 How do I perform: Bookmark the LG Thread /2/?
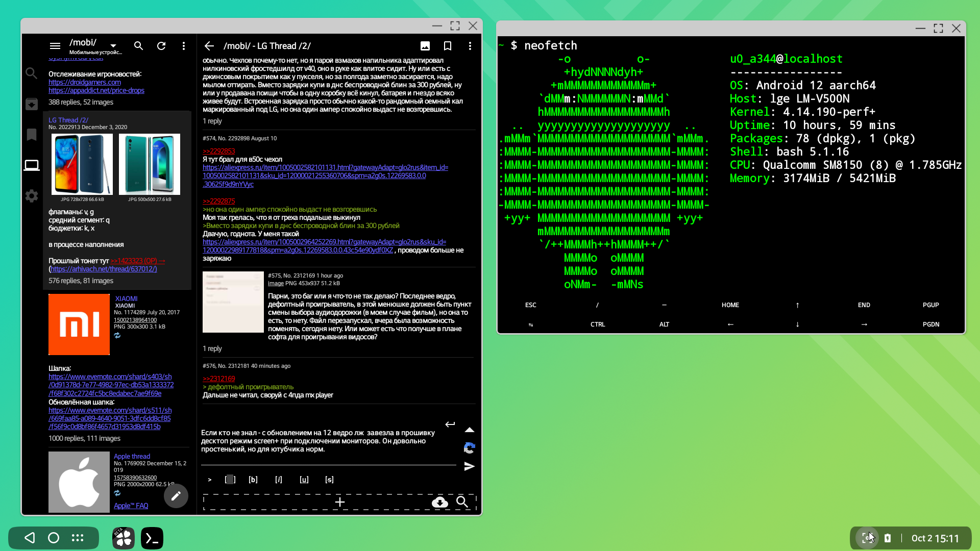[x=448, y=46]
